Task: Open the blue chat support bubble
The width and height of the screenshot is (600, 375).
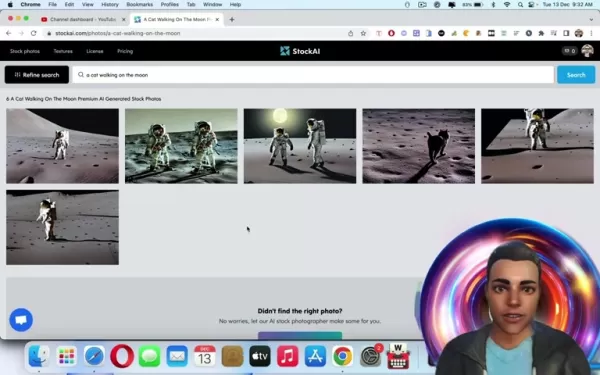Action: (x=21, y=320)
